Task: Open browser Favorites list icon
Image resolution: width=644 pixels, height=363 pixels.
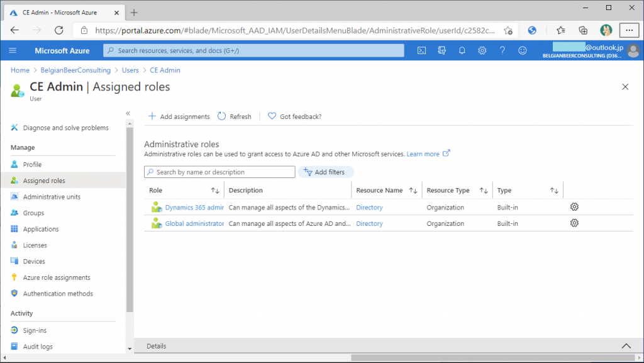Action: (560, 30)
